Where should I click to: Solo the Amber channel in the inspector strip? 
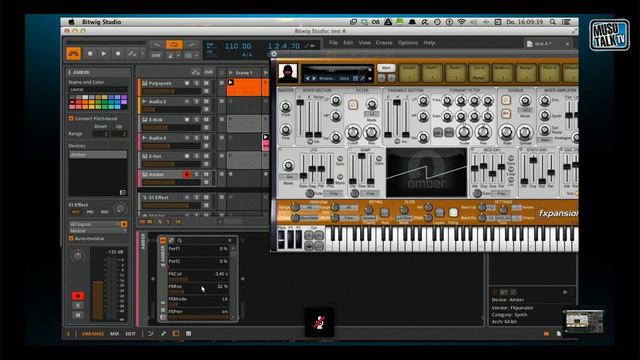78,305
